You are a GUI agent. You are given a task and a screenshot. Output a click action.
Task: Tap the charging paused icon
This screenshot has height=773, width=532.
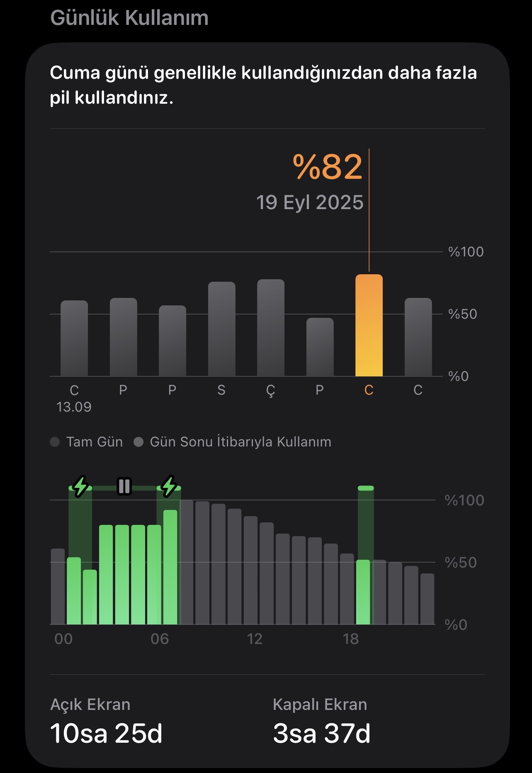(124, 486)
